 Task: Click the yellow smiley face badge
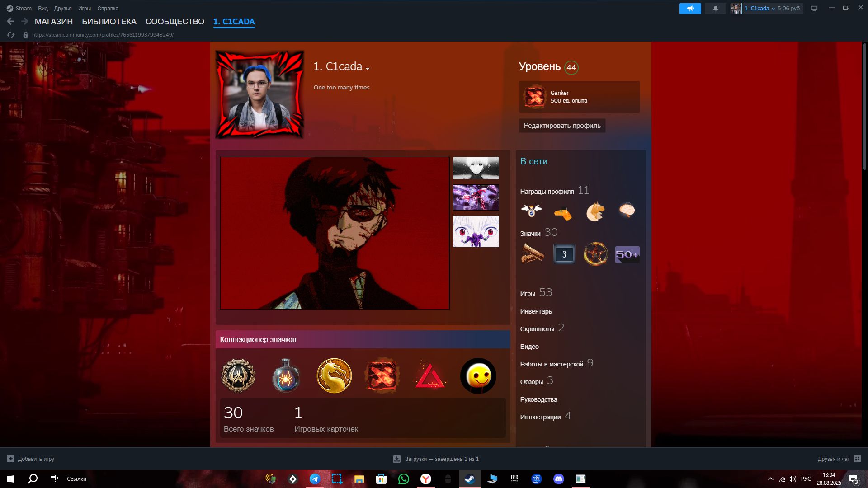click(478, 375)
